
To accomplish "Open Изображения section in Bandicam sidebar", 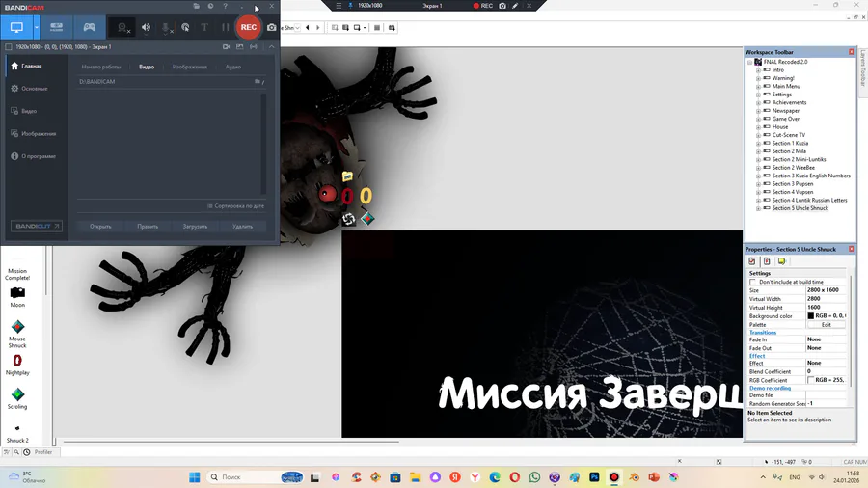I will click(x=34, y=133).
